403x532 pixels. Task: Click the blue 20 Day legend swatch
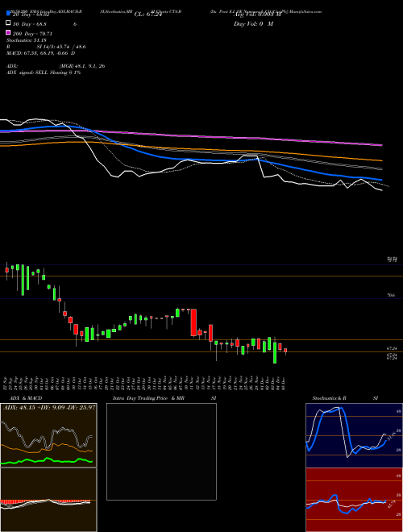click(x=9, y=14)
